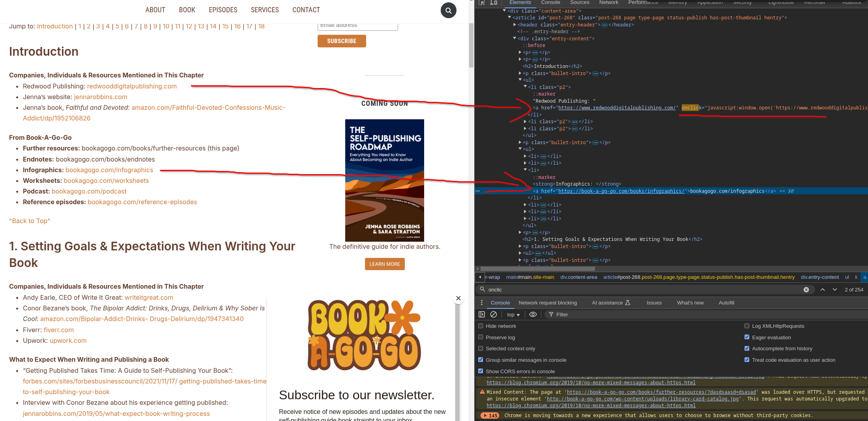Viewport: 868px width, 421px height.
Task: Activate the DevTools inspect element picker
Action: 482,2
